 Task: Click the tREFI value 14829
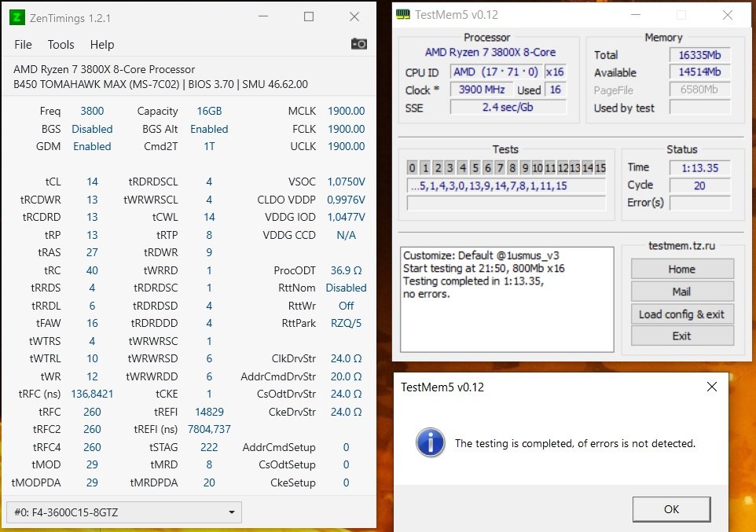coord(209,412)
